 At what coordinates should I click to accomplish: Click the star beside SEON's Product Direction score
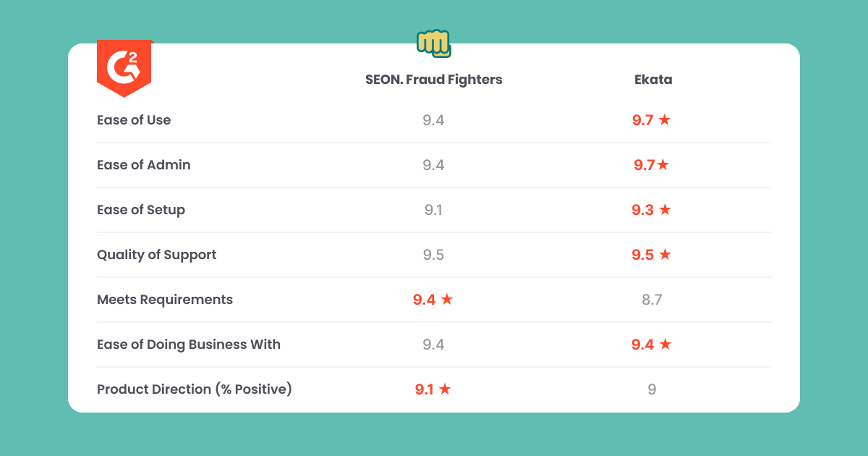click(x=445, y=389)
